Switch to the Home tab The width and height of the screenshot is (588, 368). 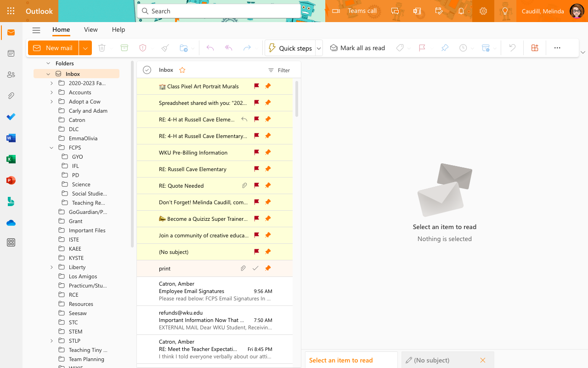61,29
